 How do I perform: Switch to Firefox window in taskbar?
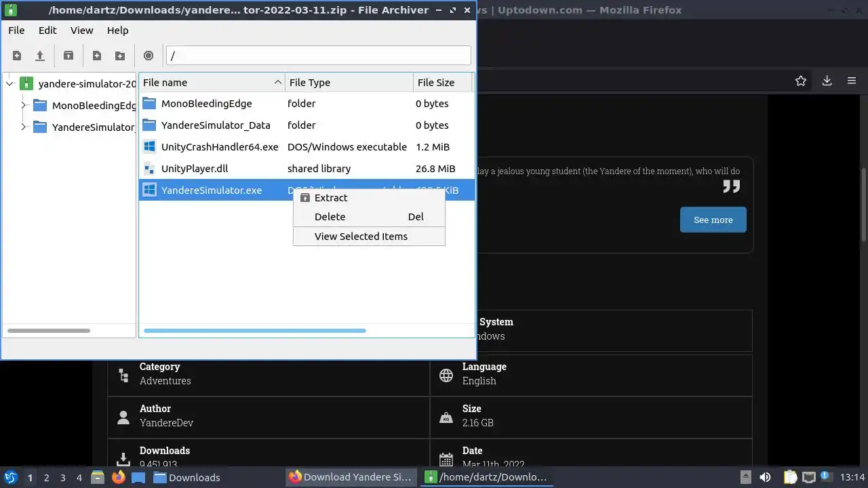pos(351,477)
